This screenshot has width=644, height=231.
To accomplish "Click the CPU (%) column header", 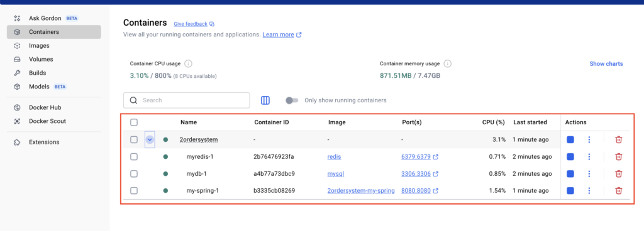I will [493, 122].
